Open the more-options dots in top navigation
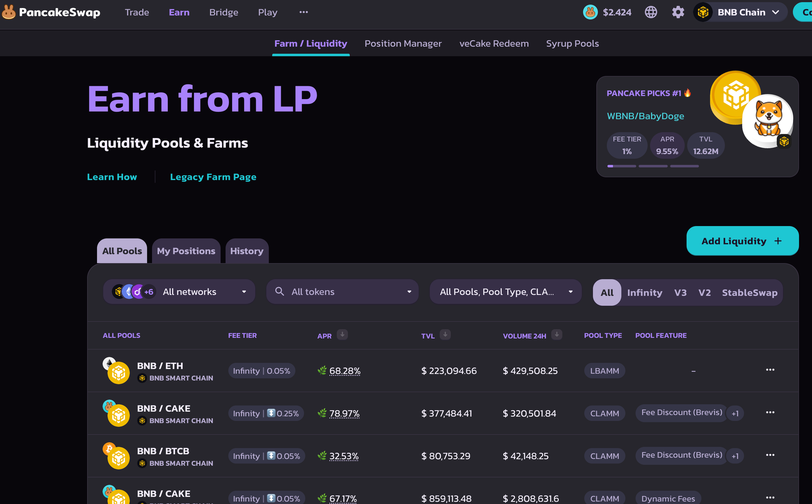The height and width of the screenshot is (504, 812). point(304,12)
